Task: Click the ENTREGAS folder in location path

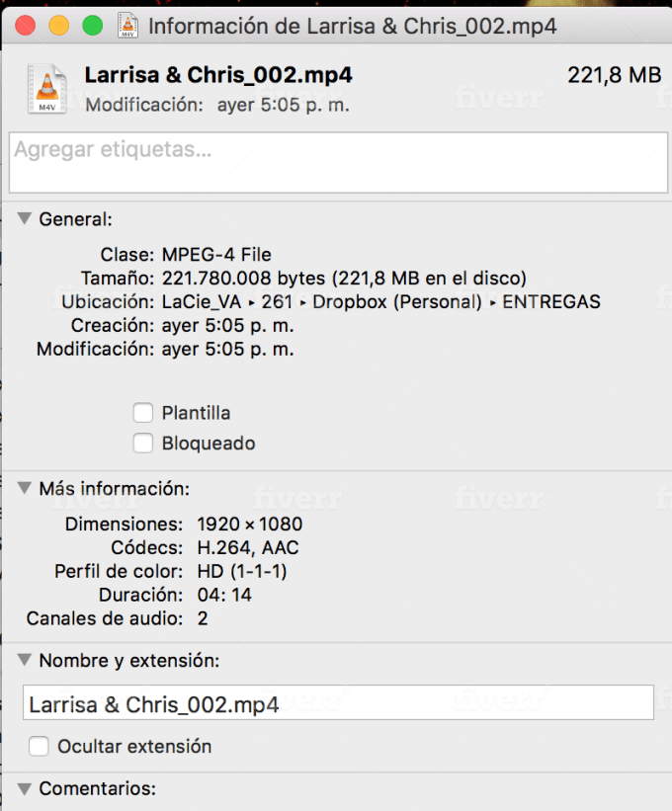Action: tap(551, 302)
